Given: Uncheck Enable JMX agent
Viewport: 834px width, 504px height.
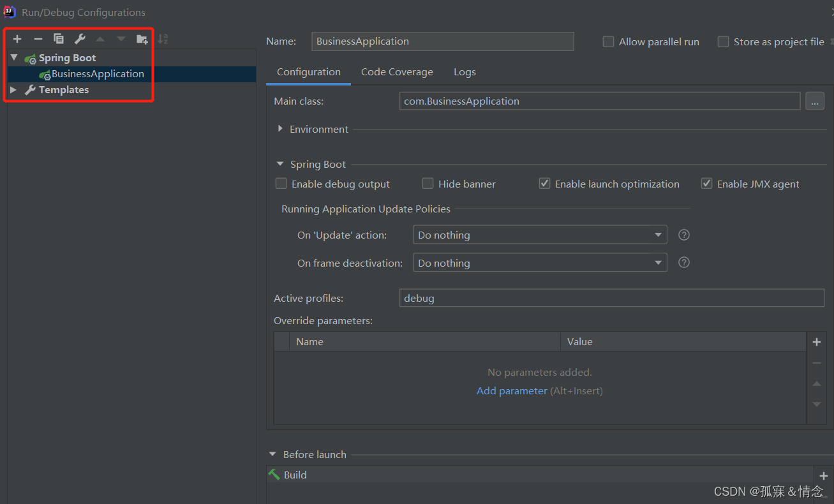Looking at the screenshot, I should point(706,184).
